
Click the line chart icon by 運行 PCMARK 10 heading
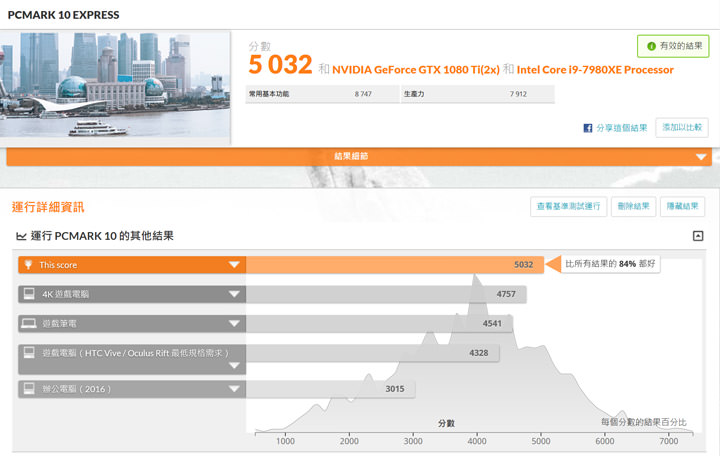tap(21, 237)
